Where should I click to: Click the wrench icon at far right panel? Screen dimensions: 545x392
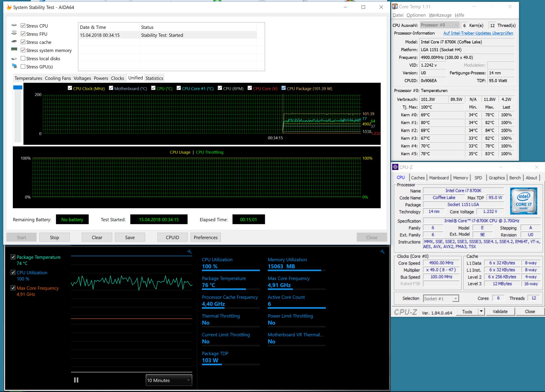pos(382,252)
